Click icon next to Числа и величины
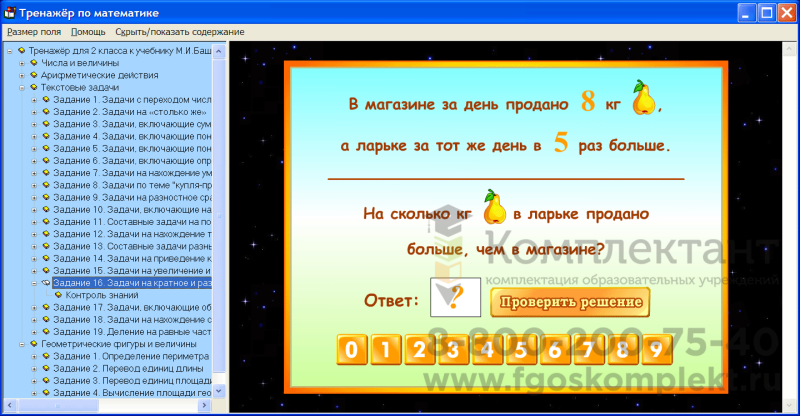 34,63
